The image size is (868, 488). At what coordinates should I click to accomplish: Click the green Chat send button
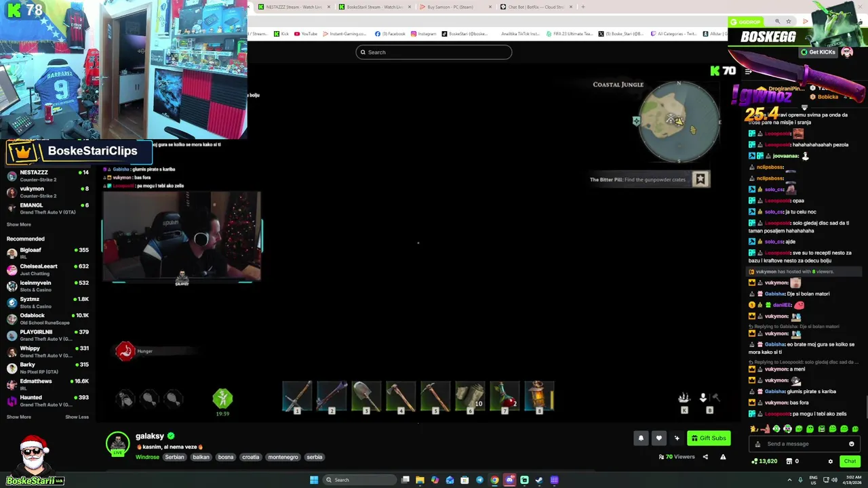[850, 462]
